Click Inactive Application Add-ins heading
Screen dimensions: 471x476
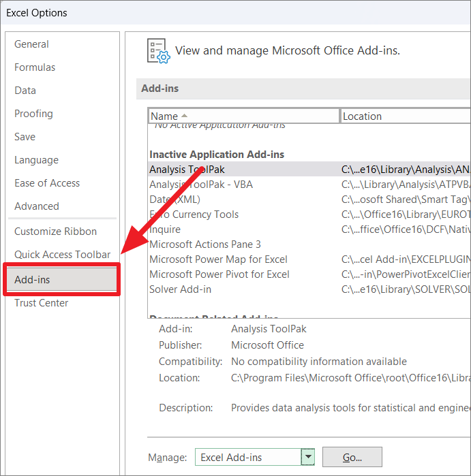[x=217, y=155]
